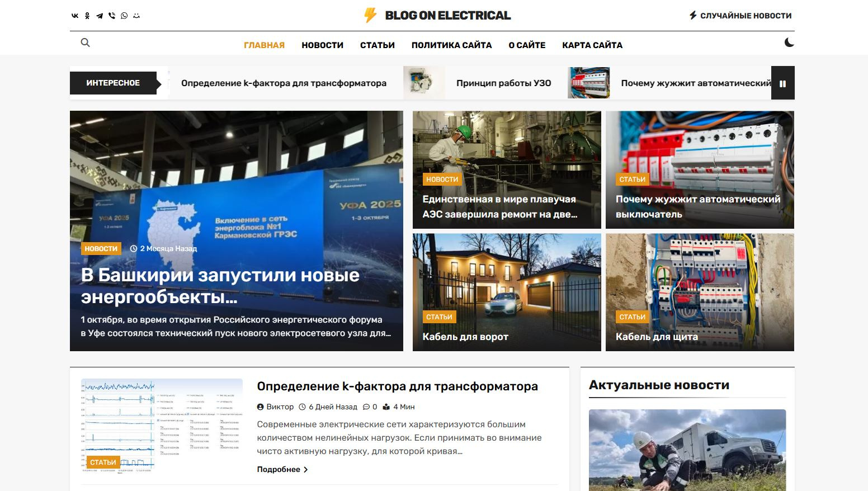
Task: Open the sidebar photo of worker and truck
Action: [687, 450]
